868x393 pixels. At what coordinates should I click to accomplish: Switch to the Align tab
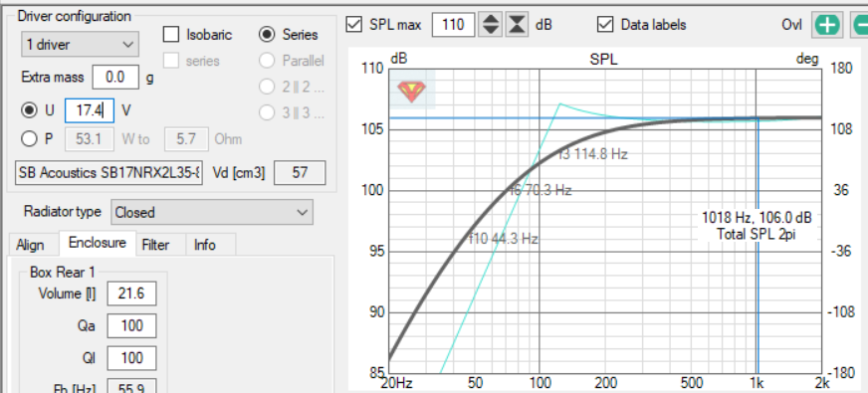pos(30,245)
